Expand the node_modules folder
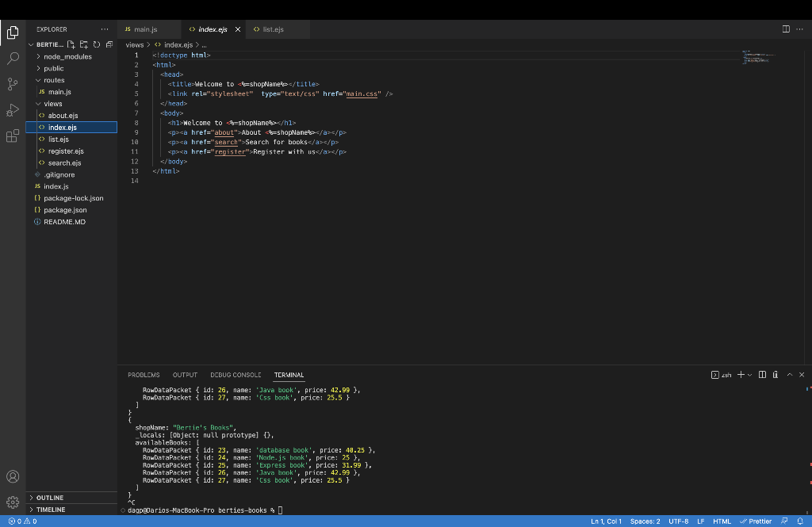The height and width of the screenshot is (527, 812). [x=67, y=57]
